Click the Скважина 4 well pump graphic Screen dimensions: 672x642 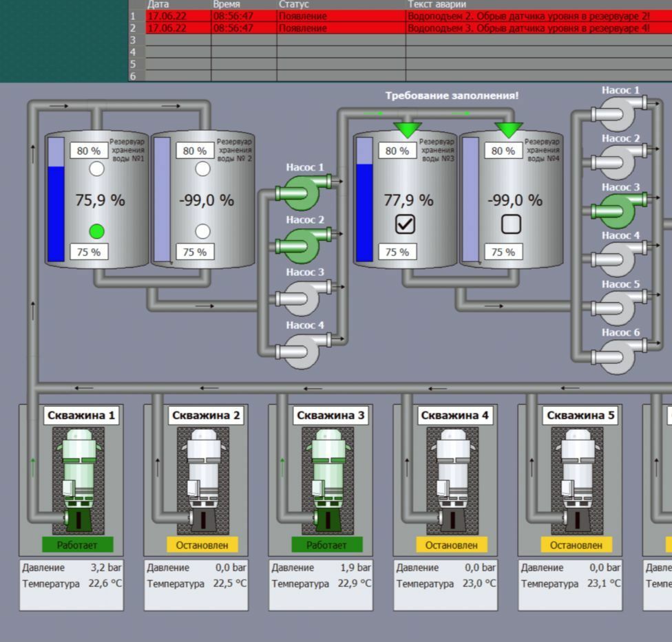(452, 480)
